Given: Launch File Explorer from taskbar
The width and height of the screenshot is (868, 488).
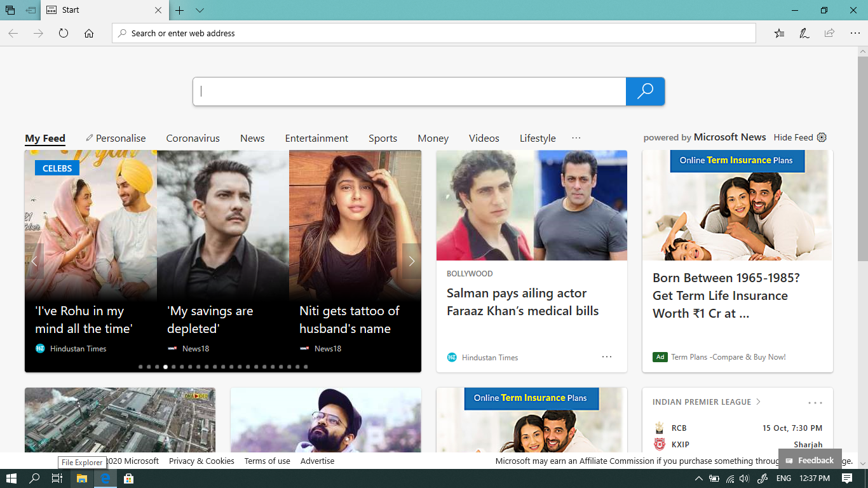Looking at the screenshot, I should tap(81, 478).
